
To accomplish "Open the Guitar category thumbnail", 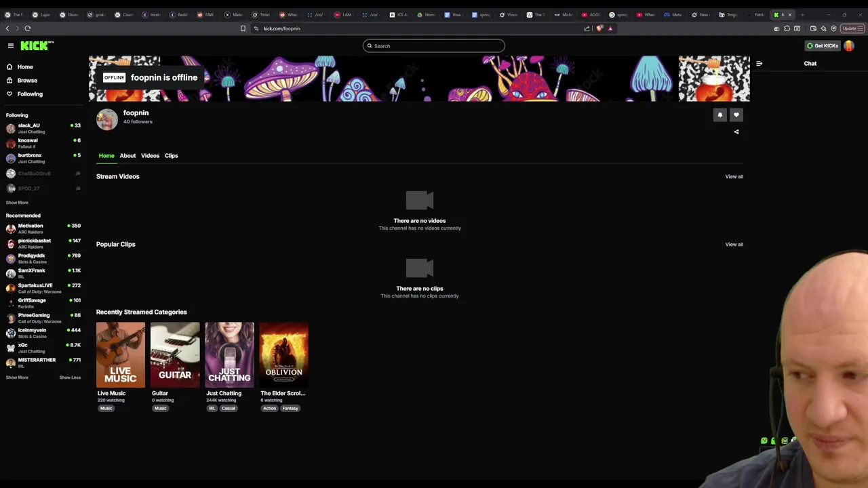I will point(175,354).
